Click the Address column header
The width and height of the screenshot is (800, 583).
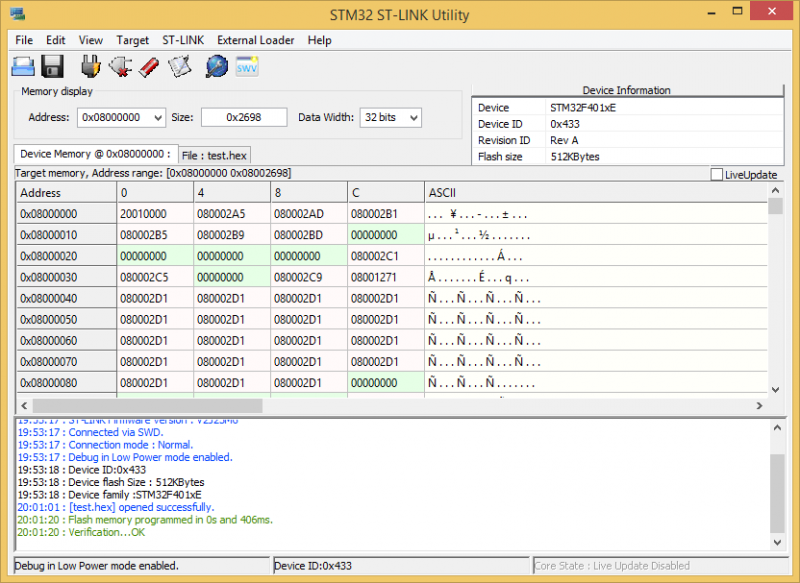[x=66, y=193]
